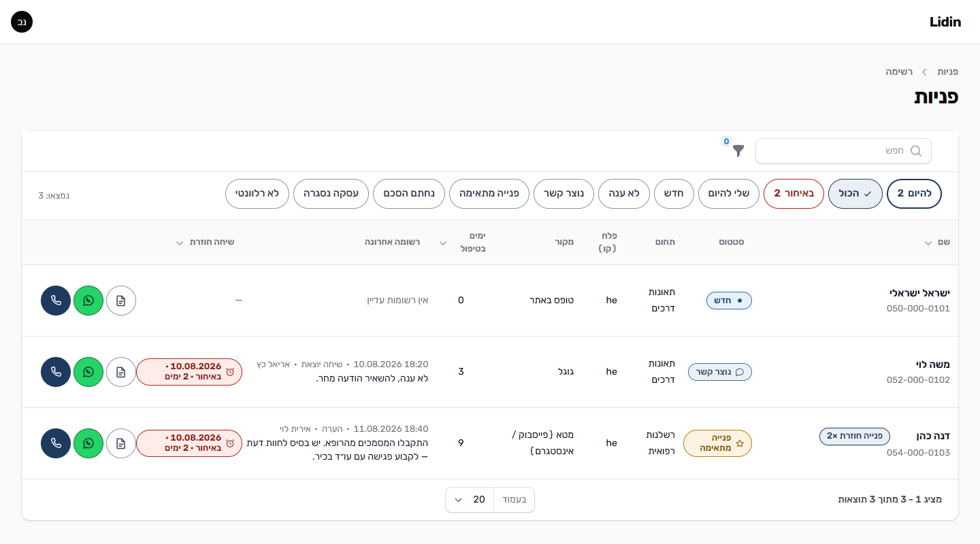Select the להיום 2 filter chip

(915, 194)
